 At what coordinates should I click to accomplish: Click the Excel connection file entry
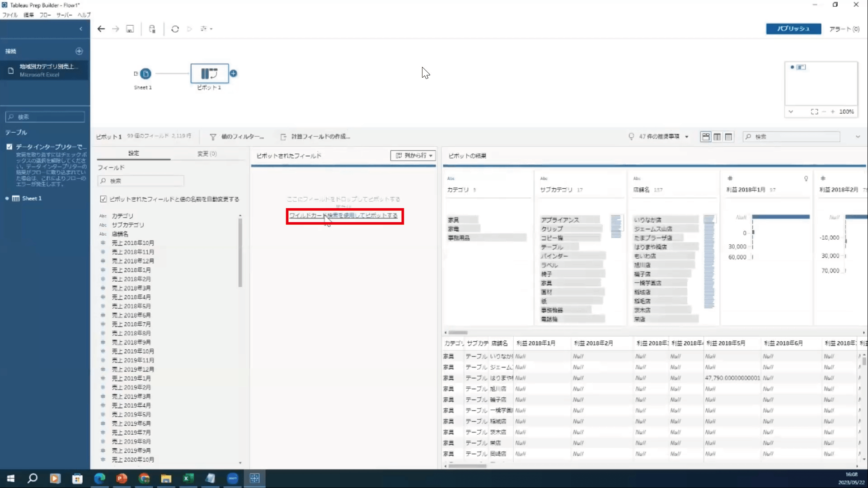pyautogui.click(x=45, y=70)
